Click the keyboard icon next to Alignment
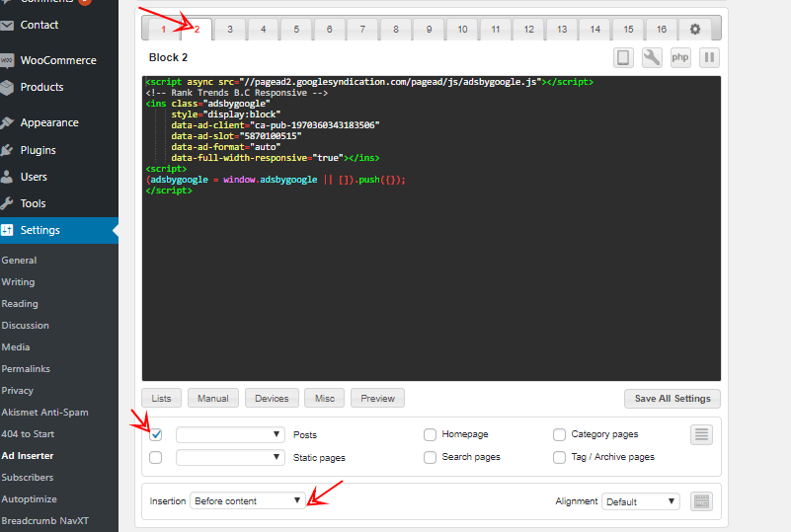This screenshot has height=532, width=791. [x=701, y=501]
